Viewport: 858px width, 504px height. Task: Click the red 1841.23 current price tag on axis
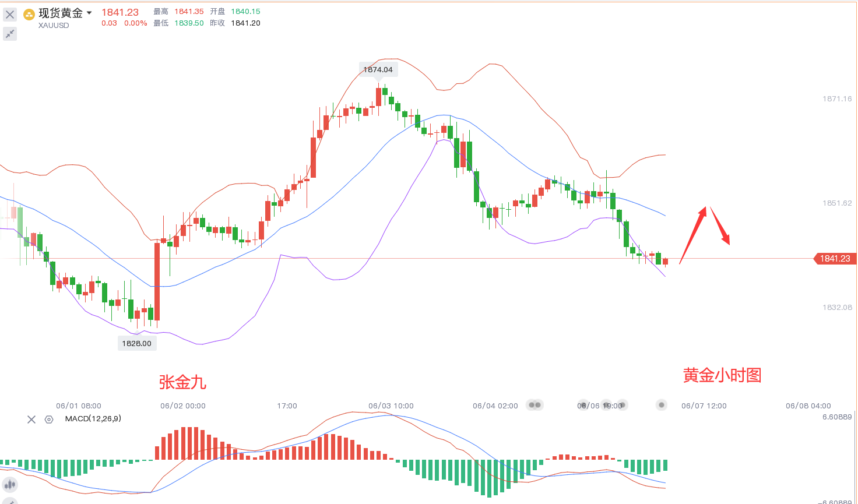pyautogui.click(x=835, y=259)
